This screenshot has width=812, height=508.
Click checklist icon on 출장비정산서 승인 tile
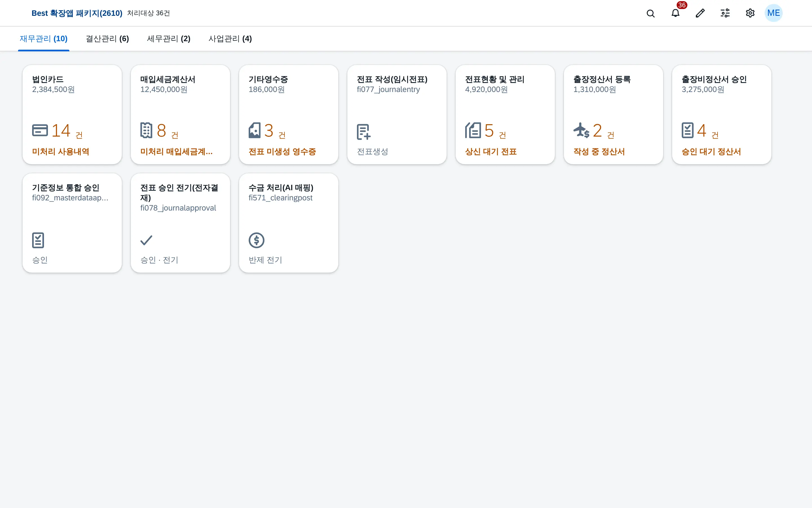(687, 130)
